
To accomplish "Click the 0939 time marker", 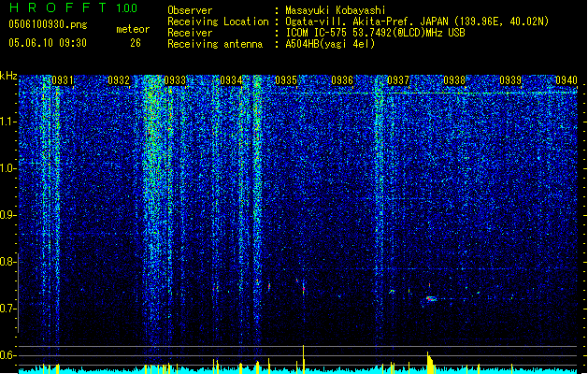I will point(510,80).
